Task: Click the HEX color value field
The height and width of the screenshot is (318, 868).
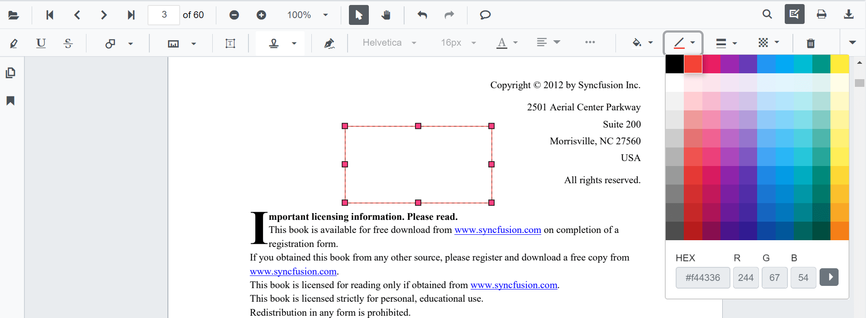Action: (x=702, y=277)
